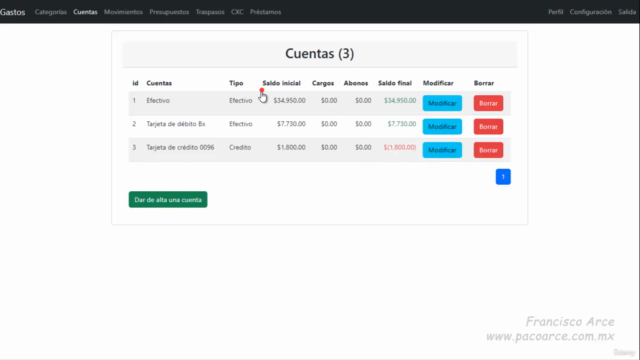640x360 pixels.
Task: Modify the Tarjeta de débito Bx account
Action: click(442, 127)
